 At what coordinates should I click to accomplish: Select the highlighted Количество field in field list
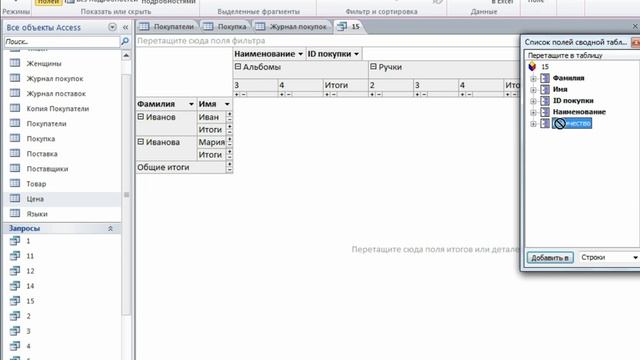572,123
